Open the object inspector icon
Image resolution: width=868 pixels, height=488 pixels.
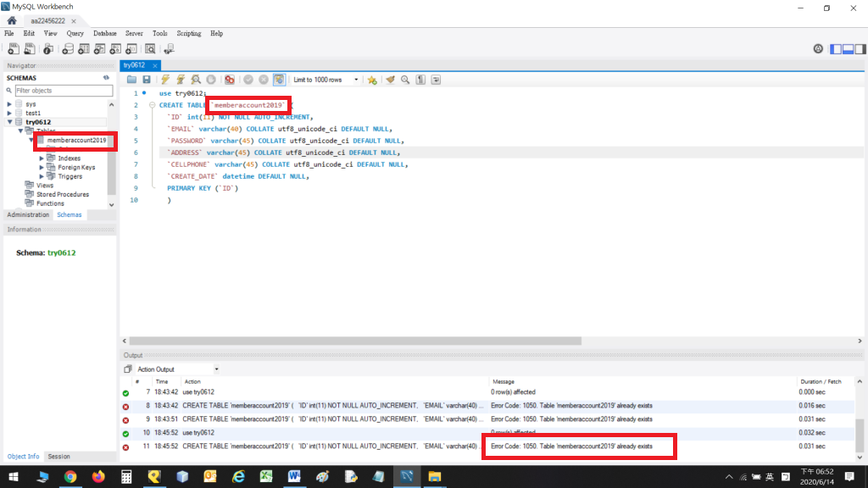click(48, 49)
